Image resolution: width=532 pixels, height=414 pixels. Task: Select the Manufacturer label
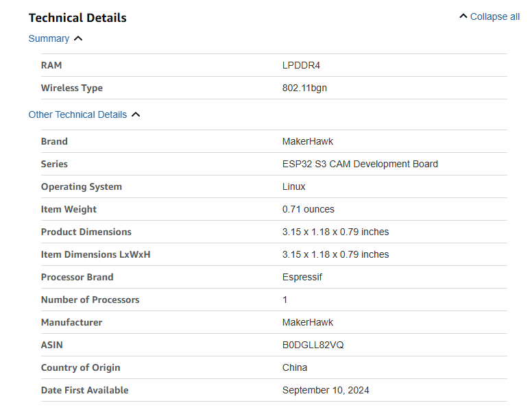pos(71,322)
